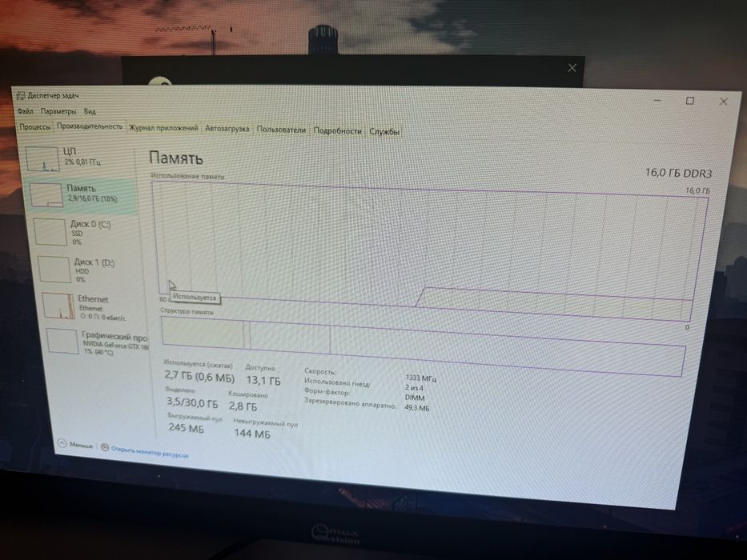Viewport: 747px width, 560px height.
Task: Click the 2% 0,81 ГГц CPU text
Action: [x=82, y=162]
